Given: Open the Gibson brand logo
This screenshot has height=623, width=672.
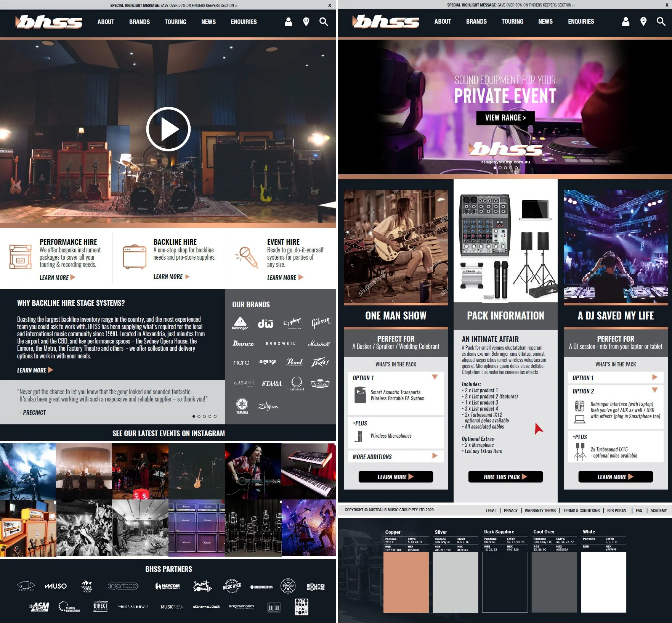Looking at the screenshot, I should (321, 323).
